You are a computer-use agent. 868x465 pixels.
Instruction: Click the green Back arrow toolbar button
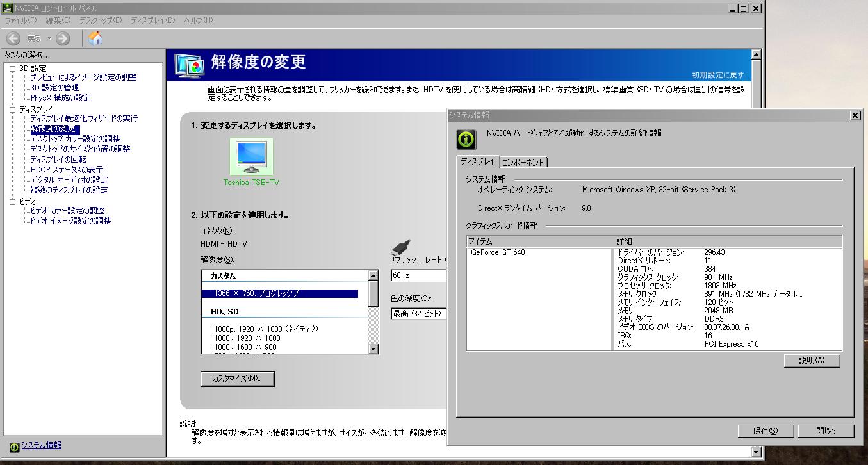[13, 38]
